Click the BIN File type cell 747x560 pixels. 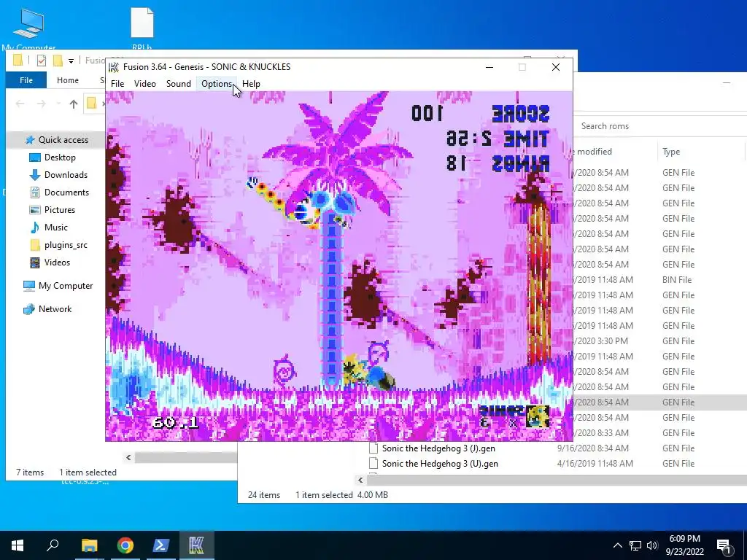click(676, 279)
